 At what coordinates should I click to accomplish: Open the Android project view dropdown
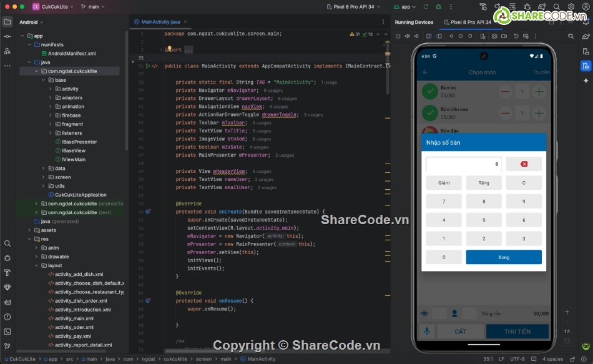point(31,22)
